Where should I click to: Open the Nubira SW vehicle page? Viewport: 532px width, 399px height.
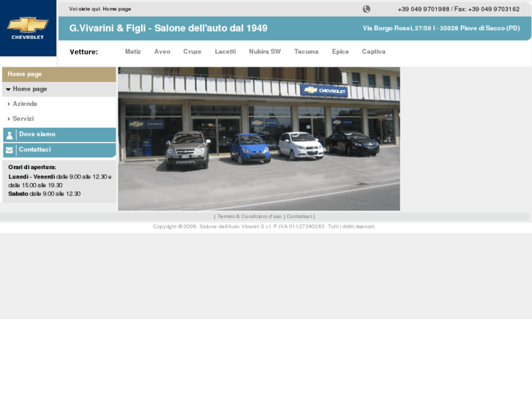pyautogui.click(x=265, y=52)
